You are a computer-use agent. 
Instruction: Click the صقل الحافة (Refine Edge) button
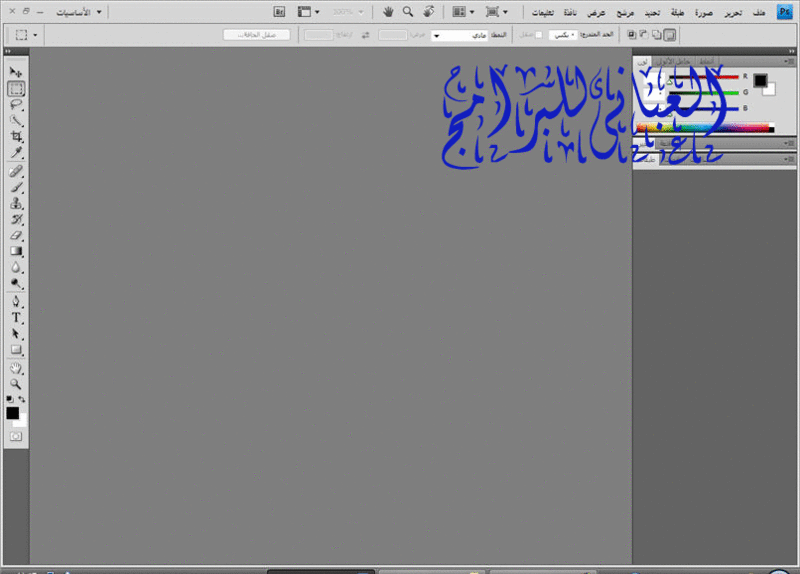[x=257, y=35]
